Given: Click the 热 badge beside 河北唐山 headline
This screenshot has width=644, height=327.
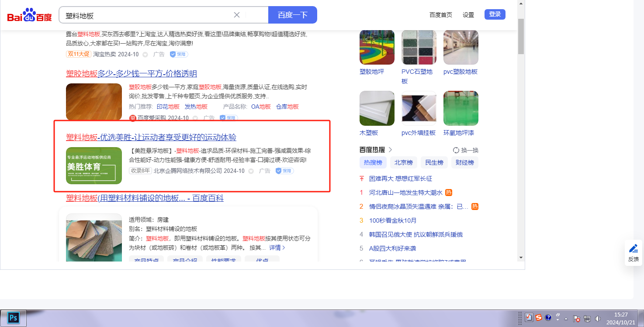Looking at the screenshot, I should 449,193.
